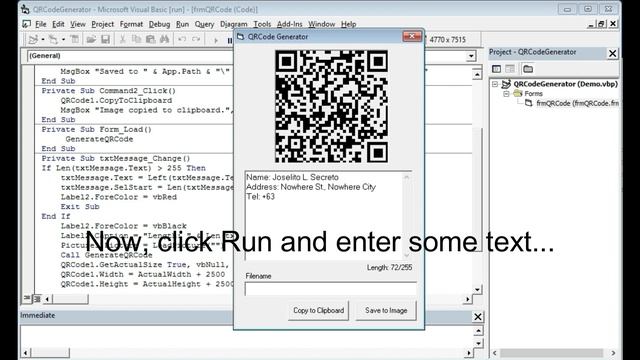Image resolution: width=640 pixels, height=360 pixels.
Task: Click the Break pause icon in the toolbar
Action: pyautogui.click(x=229, y=40)
